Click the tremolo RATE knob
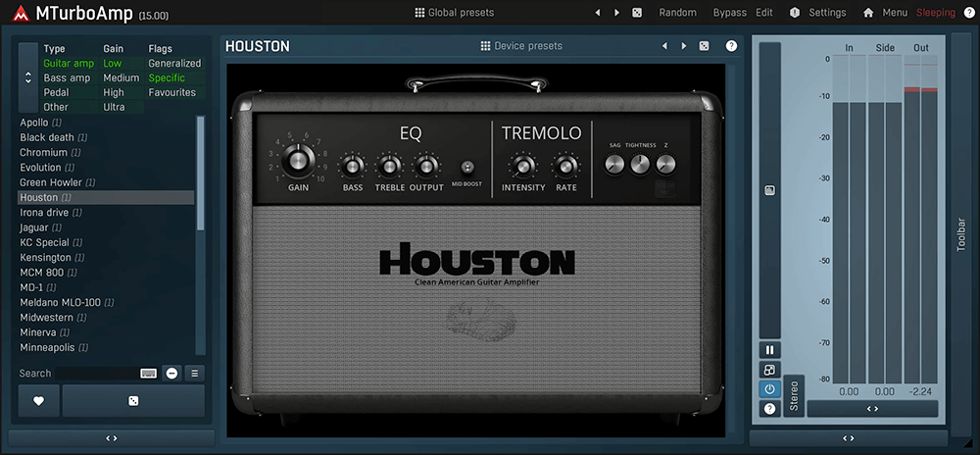The width and height of the screenshot is (980, 455). pos(565,167)
